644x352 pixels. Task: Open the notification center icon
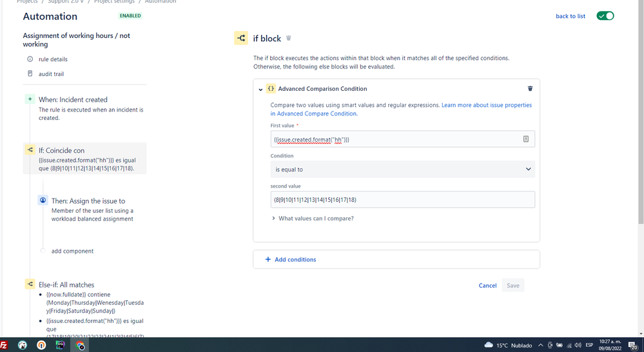[x=633, y=346]
